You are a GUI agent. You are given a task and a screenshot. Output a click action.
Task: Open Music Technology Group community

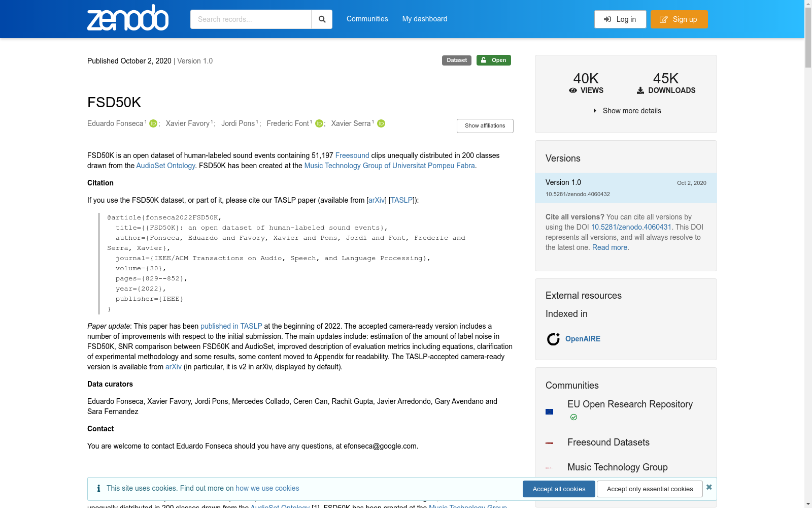(x=618, y=467)
